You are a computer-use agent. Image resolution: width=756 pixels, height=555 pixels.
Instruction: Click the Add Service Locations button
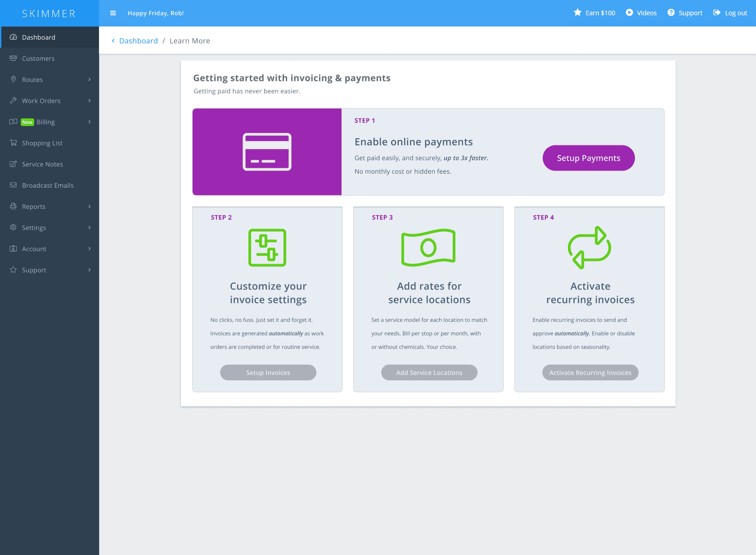point(429,373)
